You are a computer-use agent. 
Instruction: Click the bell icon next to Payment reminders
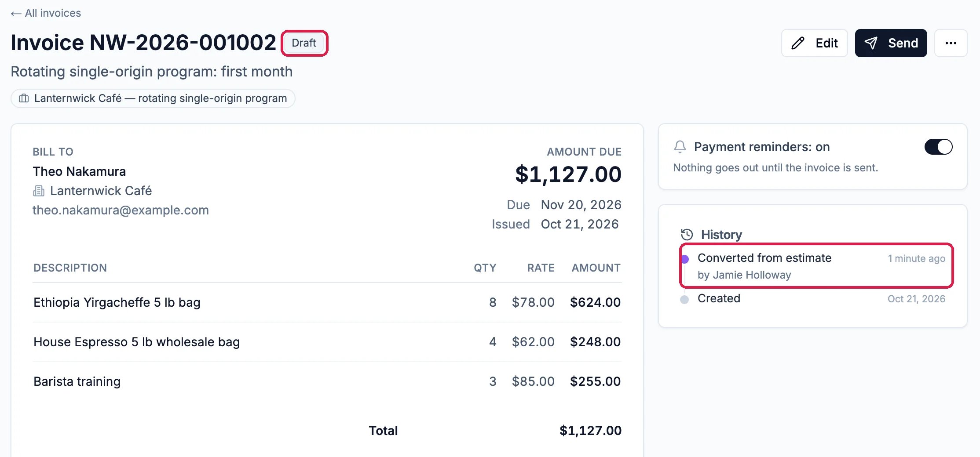coord(680,147)
